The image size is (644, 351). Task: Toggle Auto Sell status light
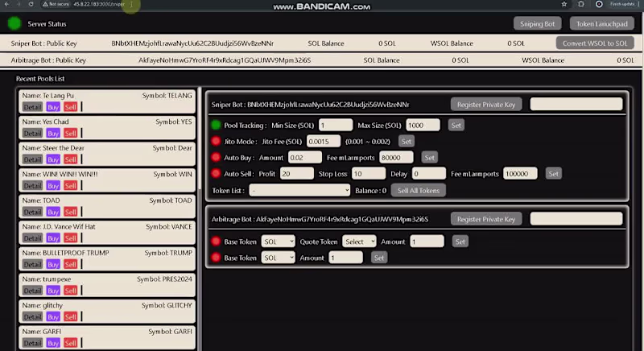point(216,173)
